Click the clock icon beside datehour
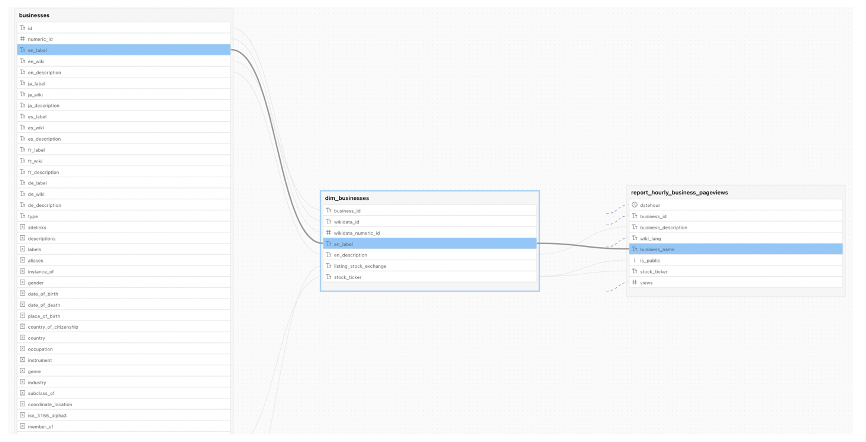The width and height of the screenshot is (866, 442). click(x=635, y=205)
